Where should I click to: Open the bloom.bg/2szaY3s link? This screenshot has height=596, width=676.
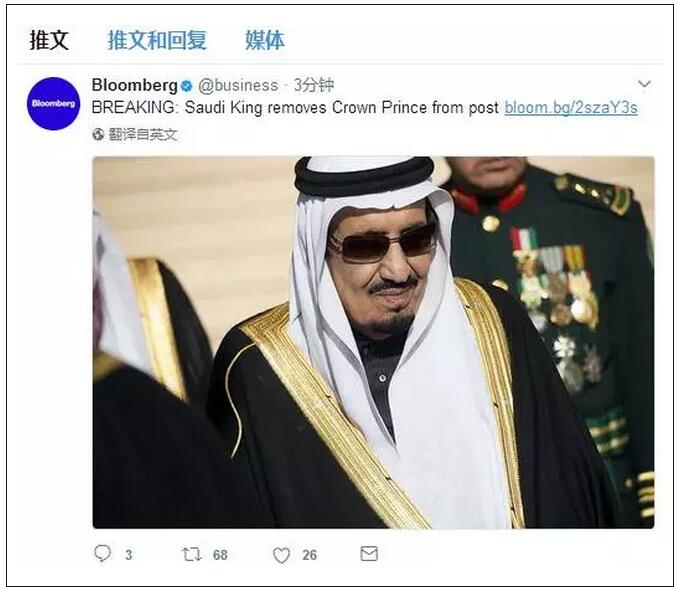point(571,108)
